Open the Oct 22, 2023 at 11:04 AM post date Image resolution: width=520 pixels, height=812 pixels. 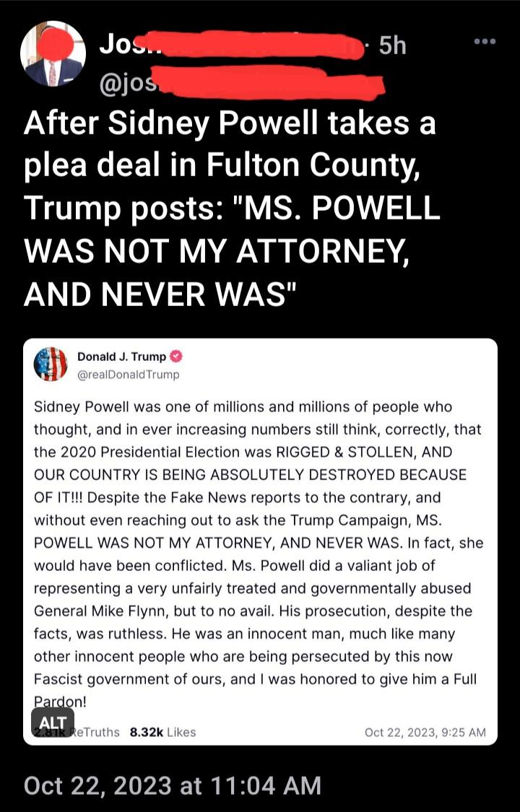(x=173, y=785)
